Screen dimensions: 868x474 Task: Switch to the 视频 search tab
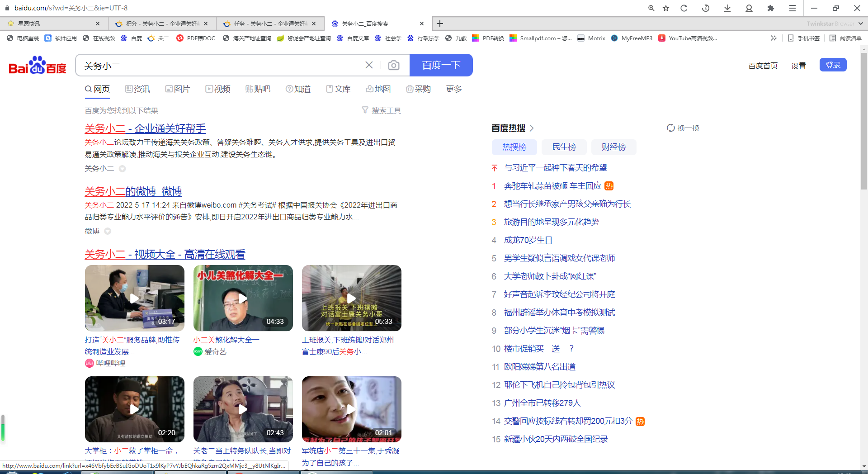click(x=217, y=89)
